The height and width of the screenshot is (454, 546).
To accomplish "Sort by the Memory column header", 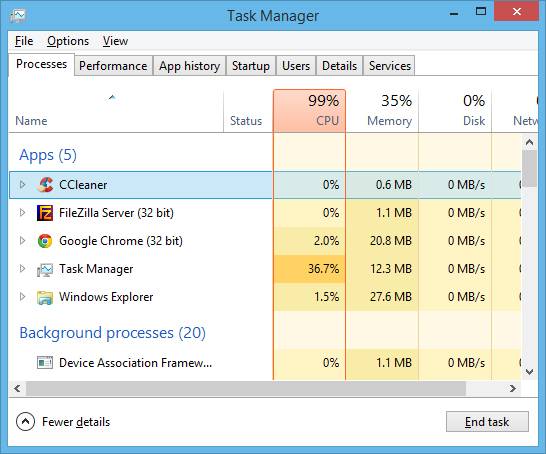I will tap(382, 111).
